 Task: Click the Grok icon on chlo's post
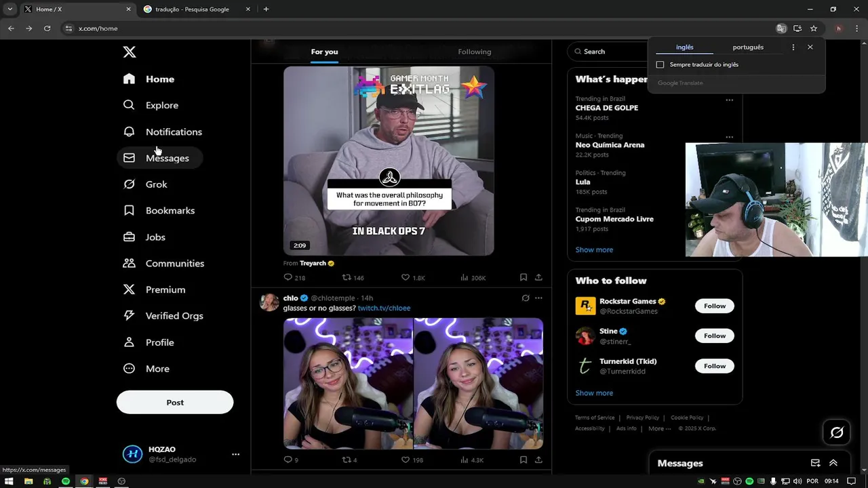click(x=525, y=298)
